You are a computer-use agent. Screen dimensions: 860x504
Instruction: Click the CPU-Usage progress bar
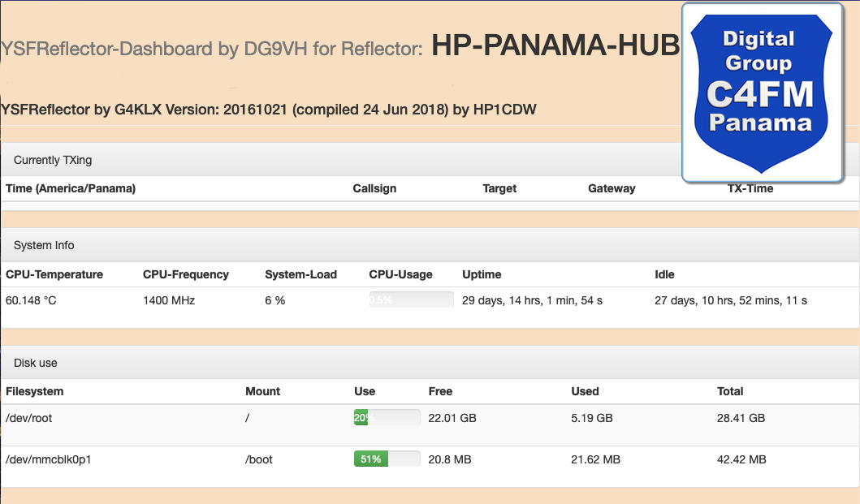(411, 300)
